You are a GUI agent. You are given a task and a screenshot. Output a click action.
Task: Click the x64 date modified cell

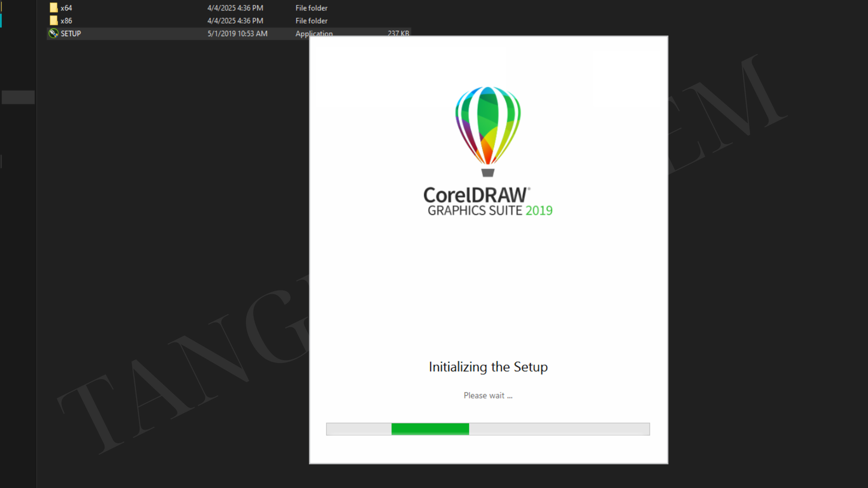(235, 8)
